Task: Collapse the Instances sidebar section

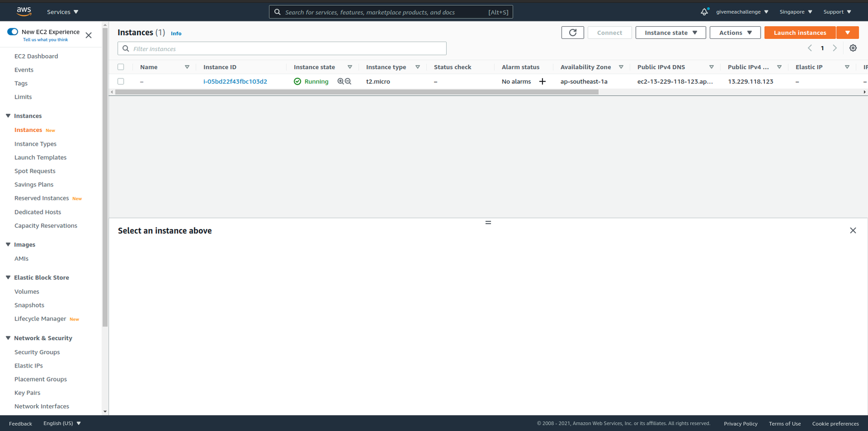Action: 8,116
